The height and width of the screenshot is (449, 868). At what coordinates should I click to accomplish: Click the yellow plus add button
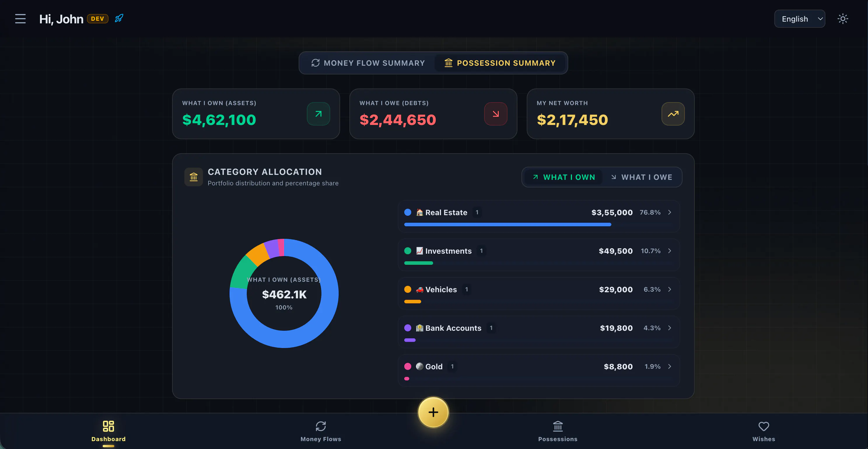coord(433,412)
